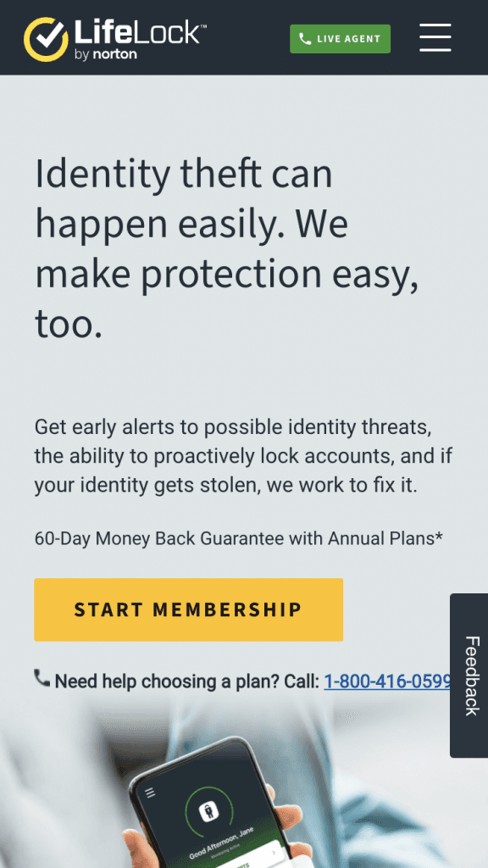Tap 'Good Afternoon, Jane' greeting on phone
The height and width of the screenshot is (868, 488).
[223, 843]
